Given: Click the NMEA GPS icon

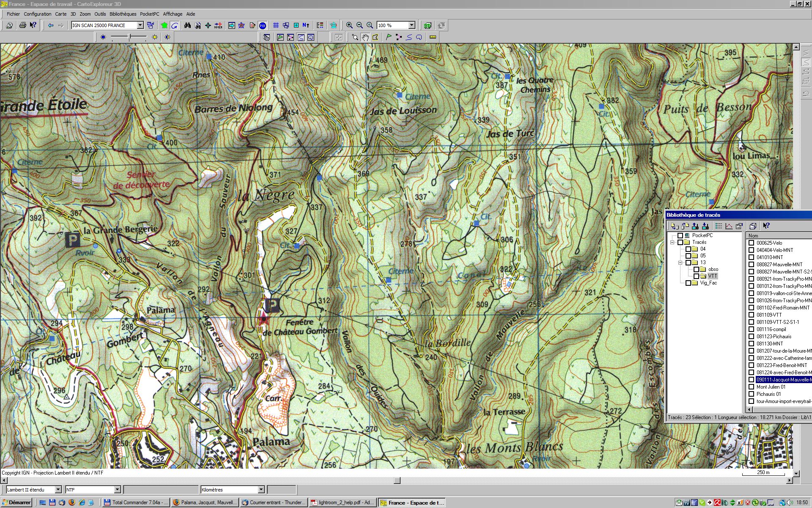Looking at the screenshot, I should [218, 25].
